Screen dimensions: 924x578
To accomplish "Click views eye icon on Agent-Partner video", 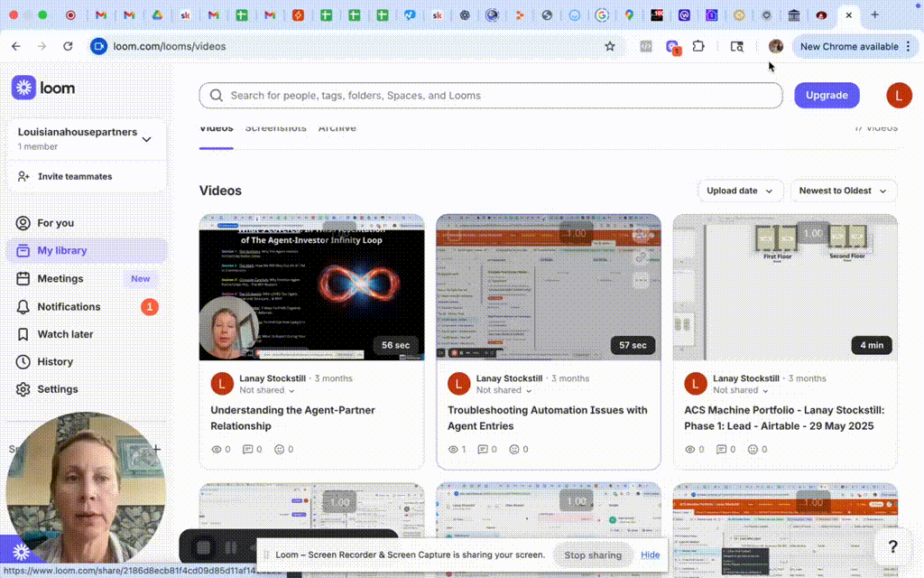I will 217,450.
